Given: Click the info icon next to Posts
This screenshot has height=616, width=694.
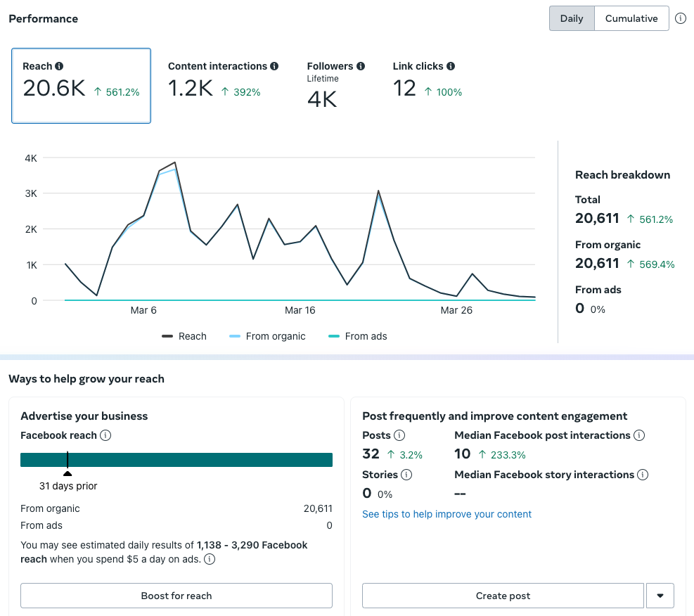Looking at the screenshot, I should click(x=399, y=435).
